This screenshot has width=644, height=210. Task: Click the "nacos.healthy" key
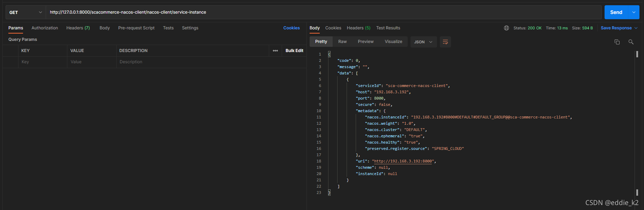pos(382,142)
